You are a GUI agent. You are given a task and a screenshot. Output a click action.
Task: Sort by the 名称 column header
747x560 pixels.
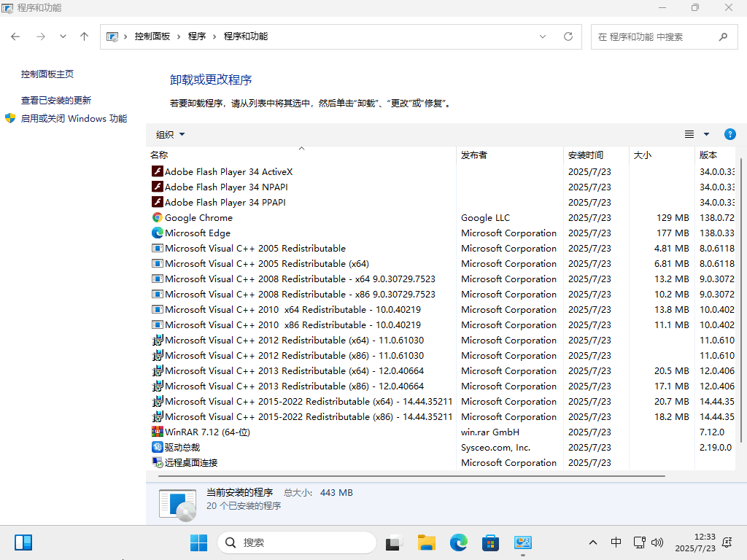(301, 155)
